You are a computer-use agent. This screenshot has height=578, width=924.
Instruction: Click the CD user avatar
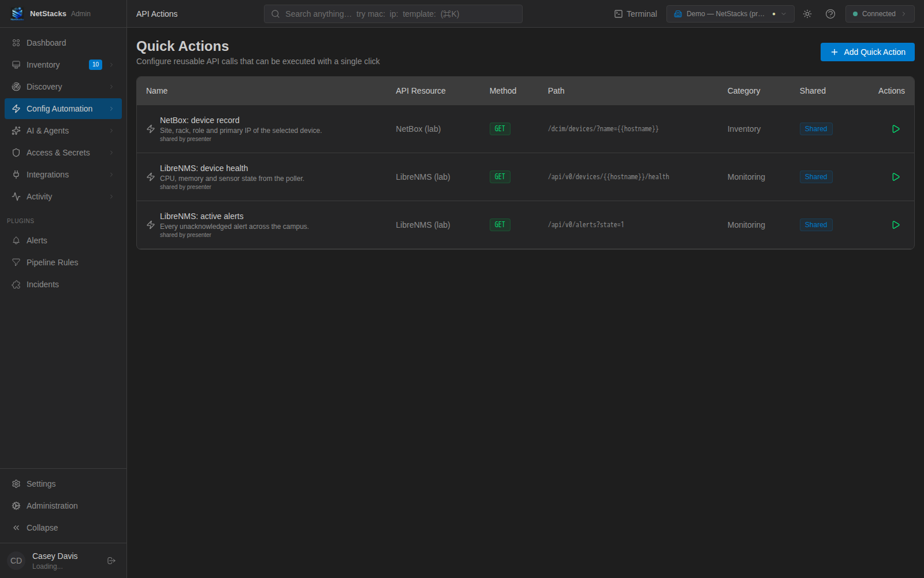pos(16,561)
